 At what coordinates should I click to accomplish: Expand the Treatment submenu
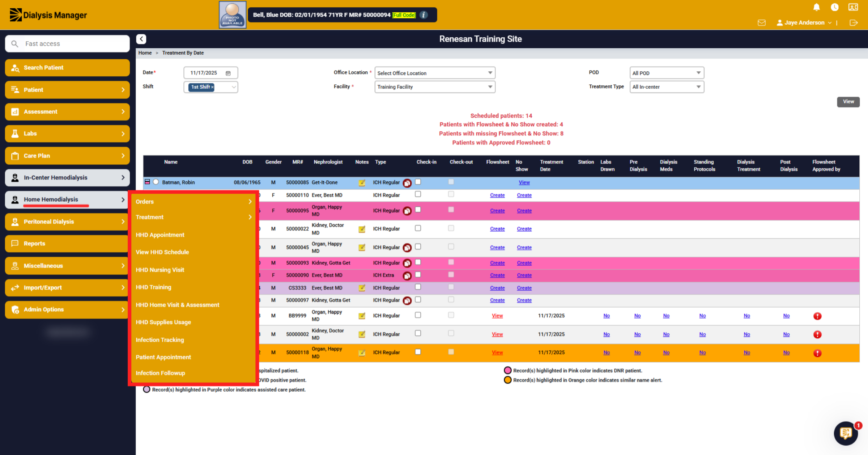(193, 217)
